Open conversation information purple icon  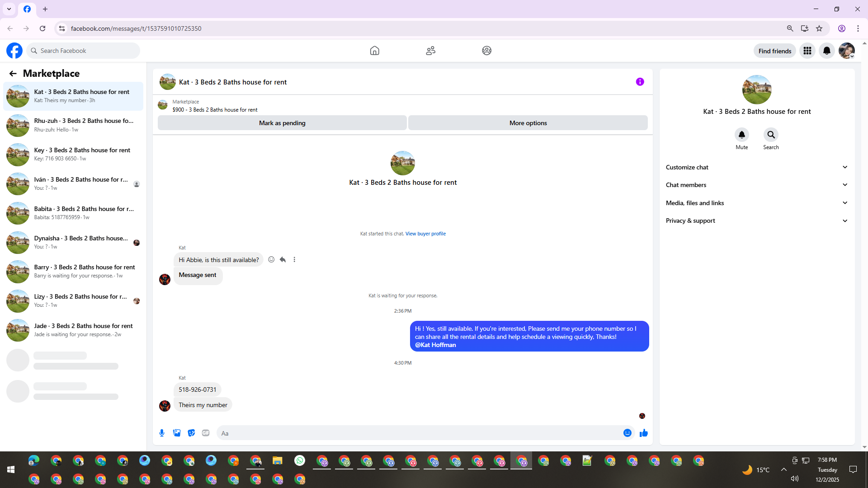pyautogui.click(x=640, y=82)
